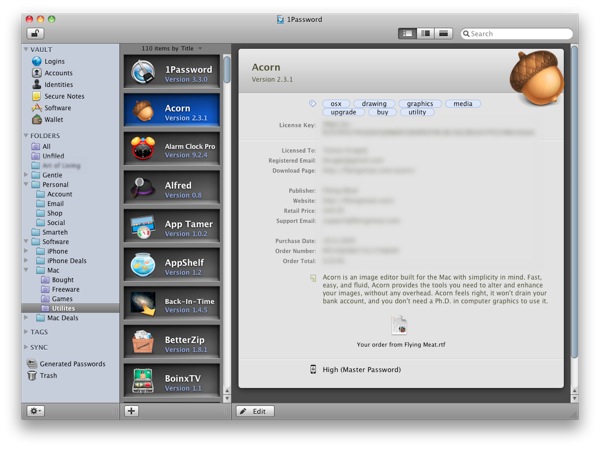
Task: Open the App Tamer item
Action: [172, 226]
